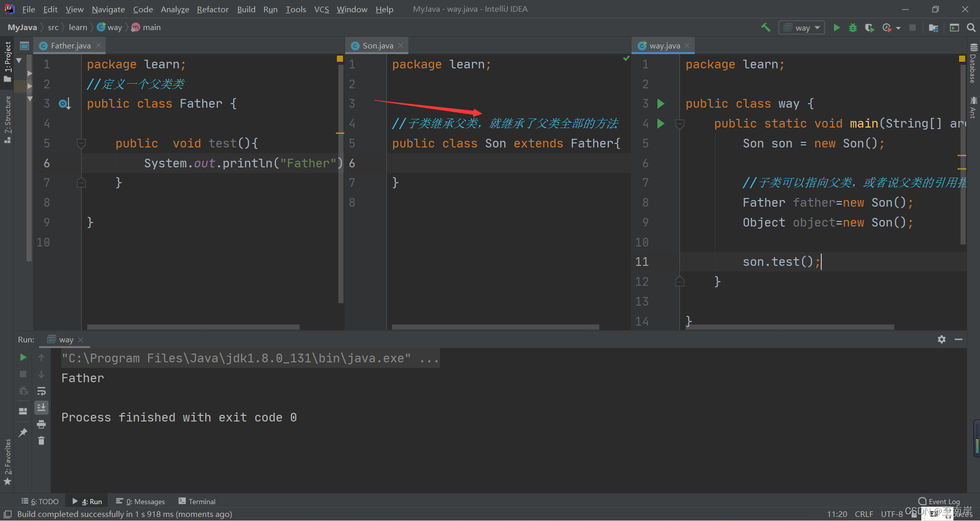Open the Ant tool window
Viewport: 980px width, 521px height.
point(973,108)
